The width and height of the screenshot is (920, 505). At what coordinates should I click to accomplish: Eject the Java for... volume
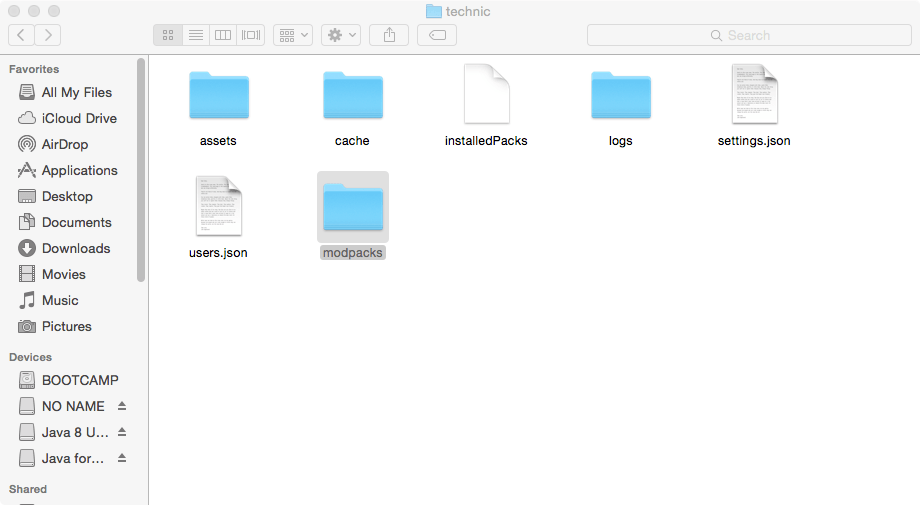coord(122,458)
